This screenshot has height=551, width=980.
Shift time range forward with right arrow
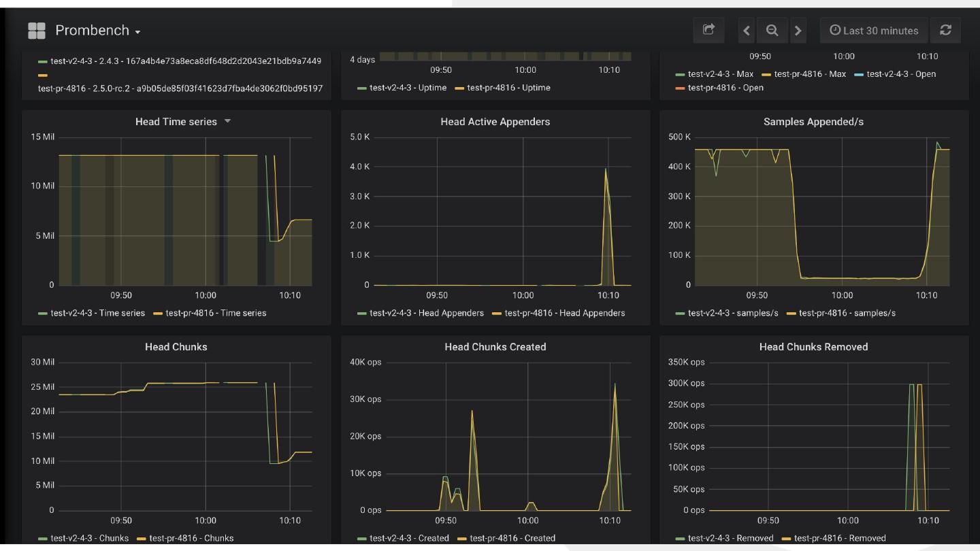[x=798, y=31]
